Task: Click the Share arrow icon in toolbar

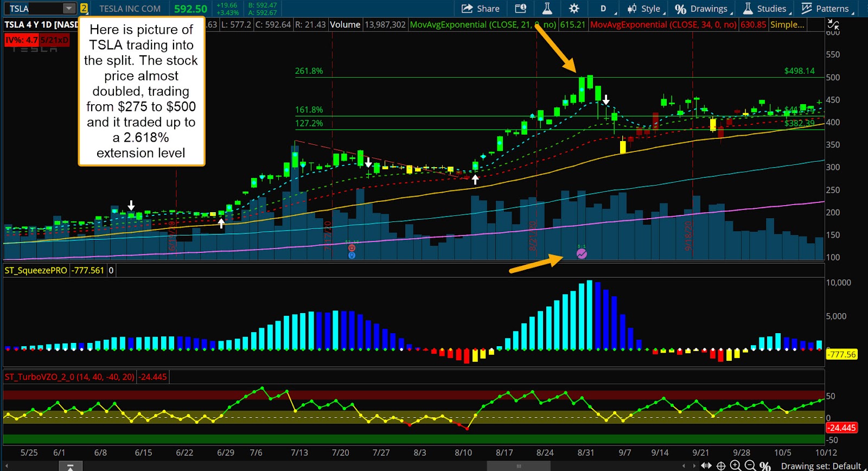Action: coord(467,9)
